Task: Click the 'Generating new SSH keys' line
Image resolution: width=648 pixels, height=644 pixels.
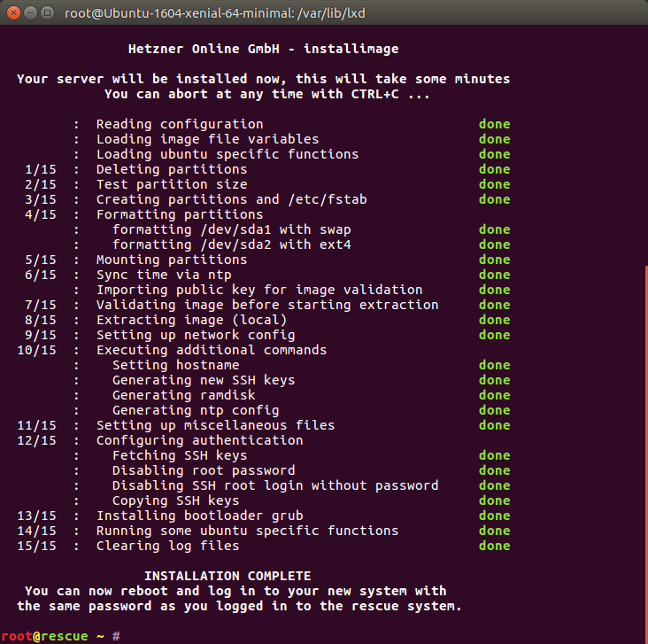Action: pos(204,380)
